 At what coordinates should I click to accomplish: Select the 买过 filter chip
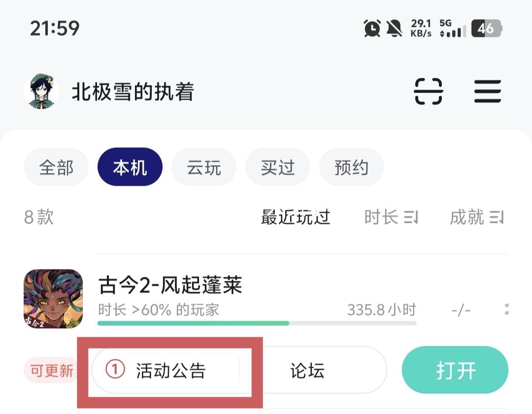click(277, 168)
